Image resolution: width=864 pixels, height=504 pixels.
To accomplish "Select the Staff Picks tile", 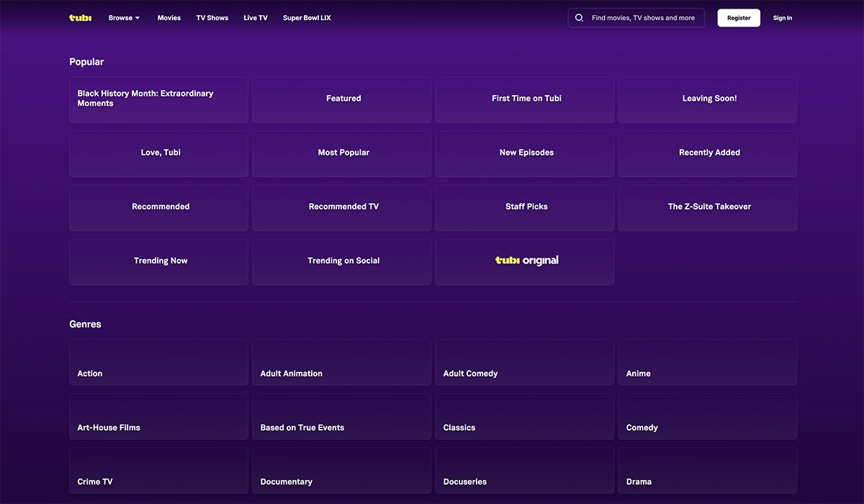I will (x=525, y=208).
